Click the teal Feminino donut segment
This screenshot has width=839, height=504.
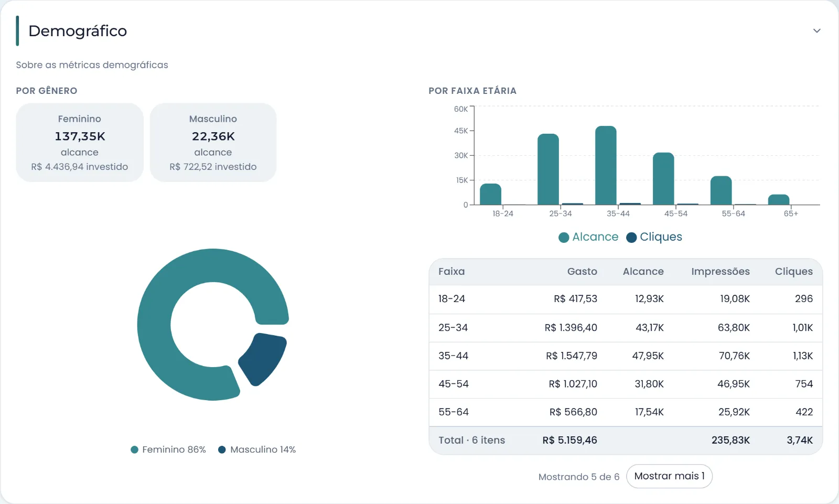[x=155, y=325]
